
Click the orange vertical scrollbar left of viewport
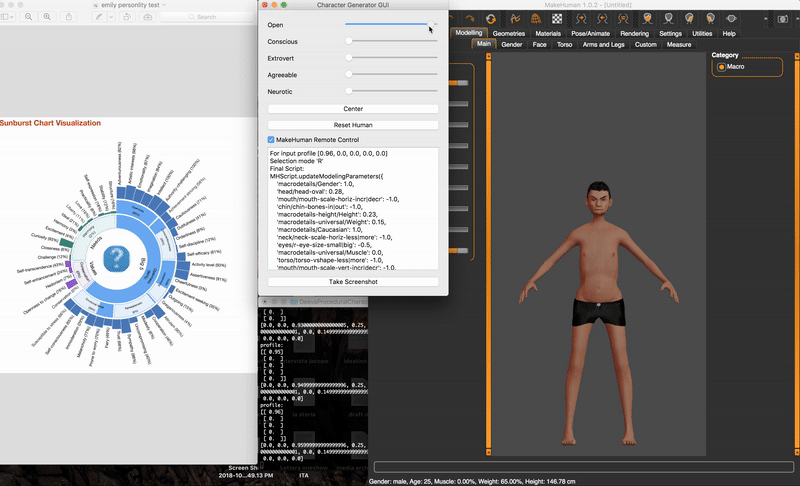[488, 254]
